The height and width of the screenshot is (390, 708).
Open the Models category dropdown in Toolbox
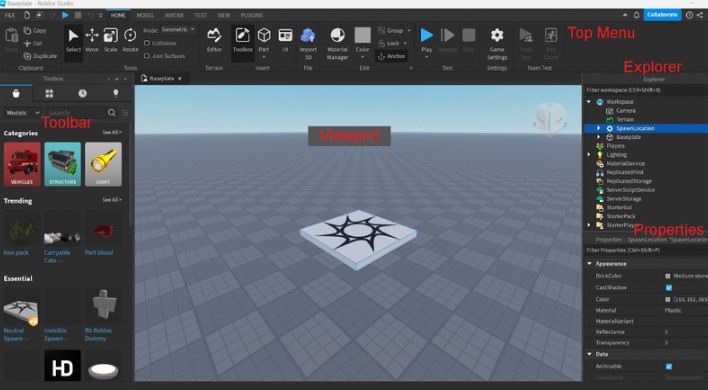(x=23, y=112)
